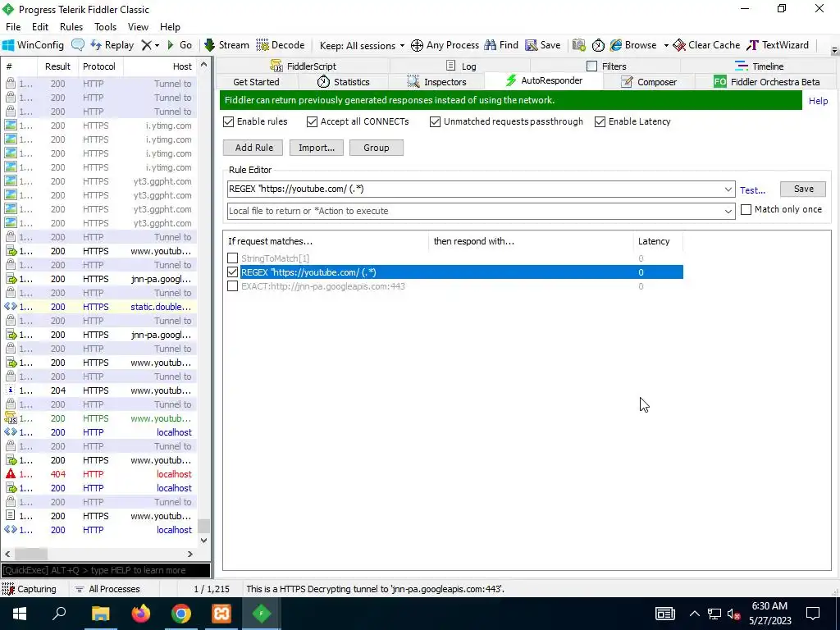840x630 pixels.
Task: Click the Save sessions toolbar icon
Action: tap(543, 45)
